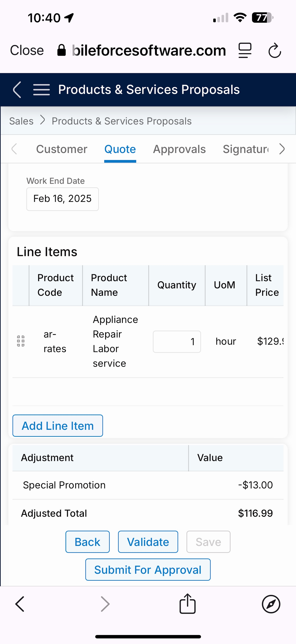Viewport: 296px width, 644px height.
Task: Click Submit For Approval button
Action: coord(148,570)
